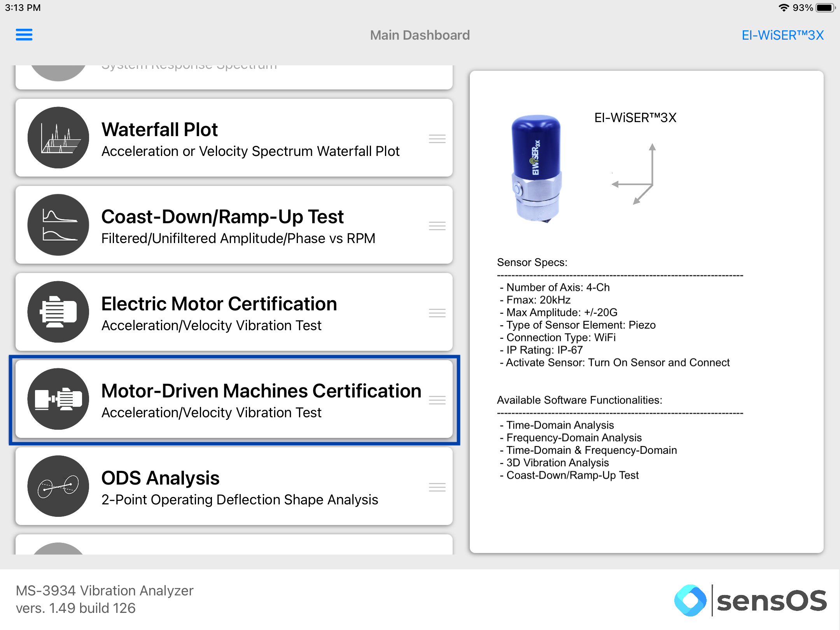Select ODS Analysis title
The image size is (840, 630).
click(x=160, y=478)
